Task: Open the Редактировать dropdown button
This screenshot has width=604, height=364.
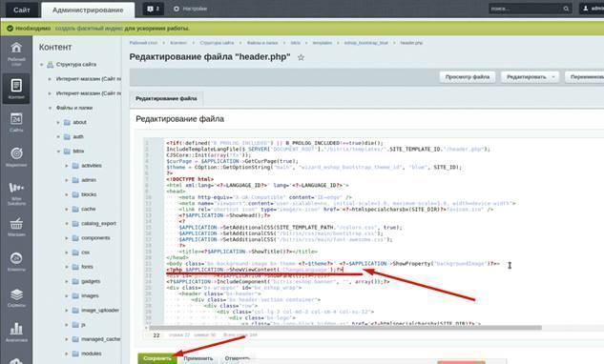Action: 531,77
